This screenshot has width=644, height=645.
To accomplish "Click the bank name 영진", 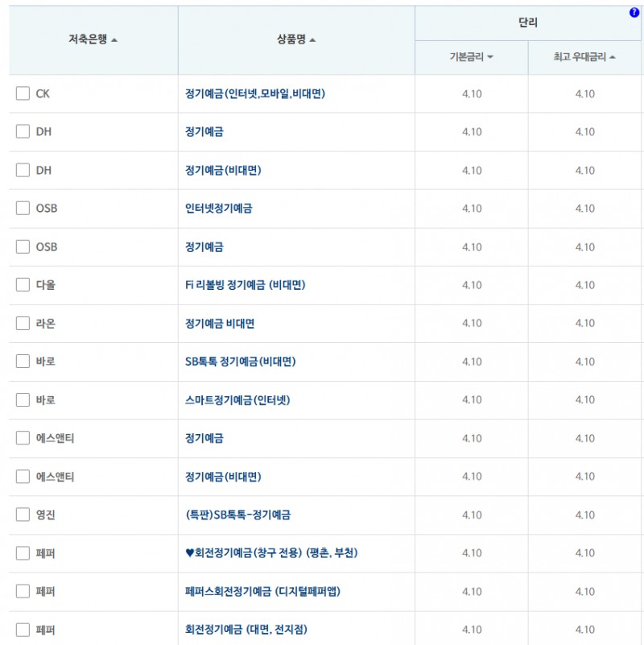I will coord(46,515).
